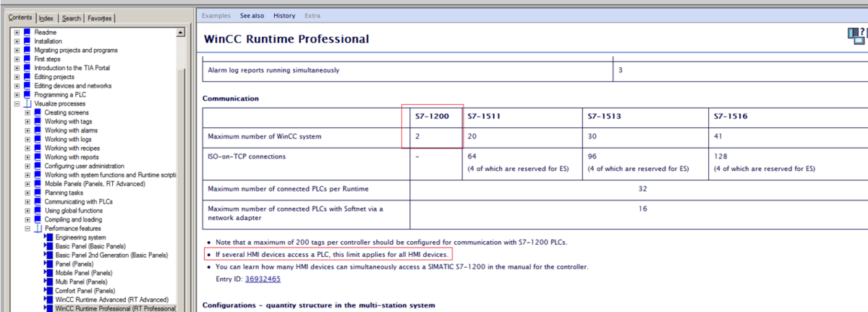The height and width of the screenshot is (312, 868).
Task: Open Basic Panel 2nd Generation topic
Action: [x=111, y=255]
